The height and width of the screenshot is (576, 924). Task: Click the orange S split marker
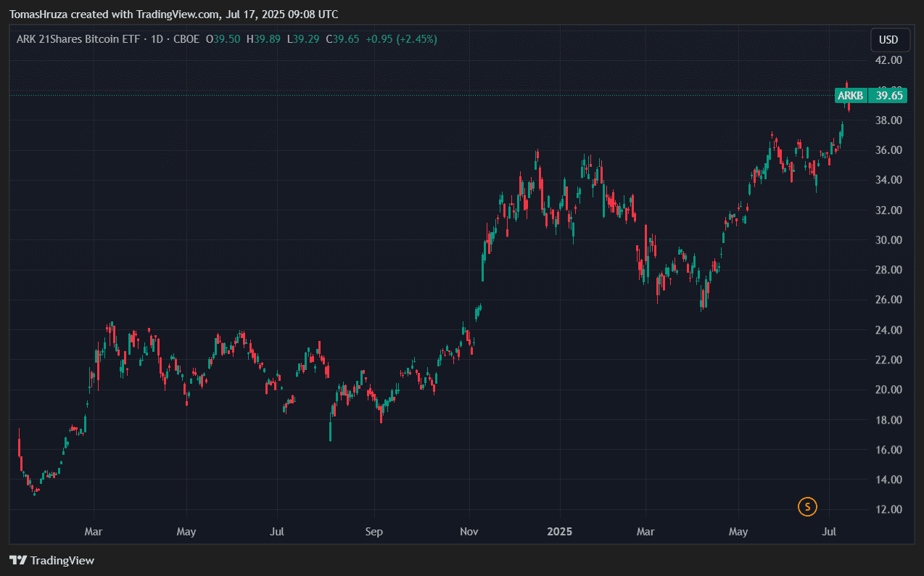(807, 506)
